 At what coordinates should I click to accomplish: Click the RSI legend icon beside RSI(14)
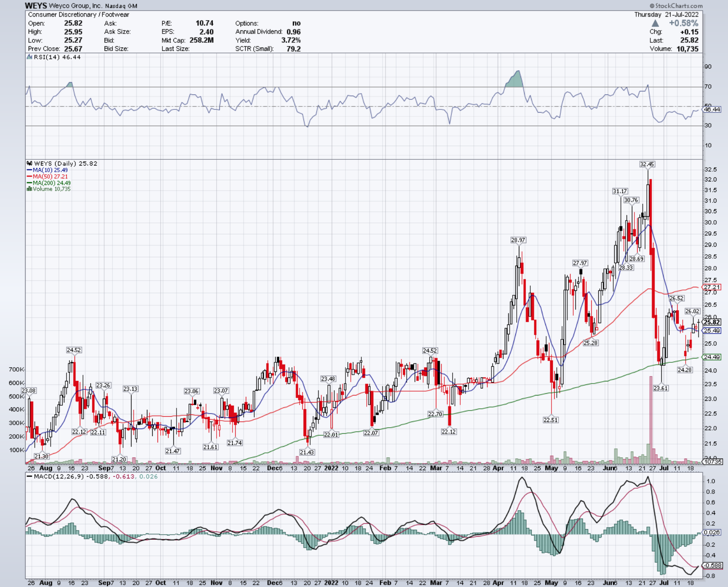30,57
